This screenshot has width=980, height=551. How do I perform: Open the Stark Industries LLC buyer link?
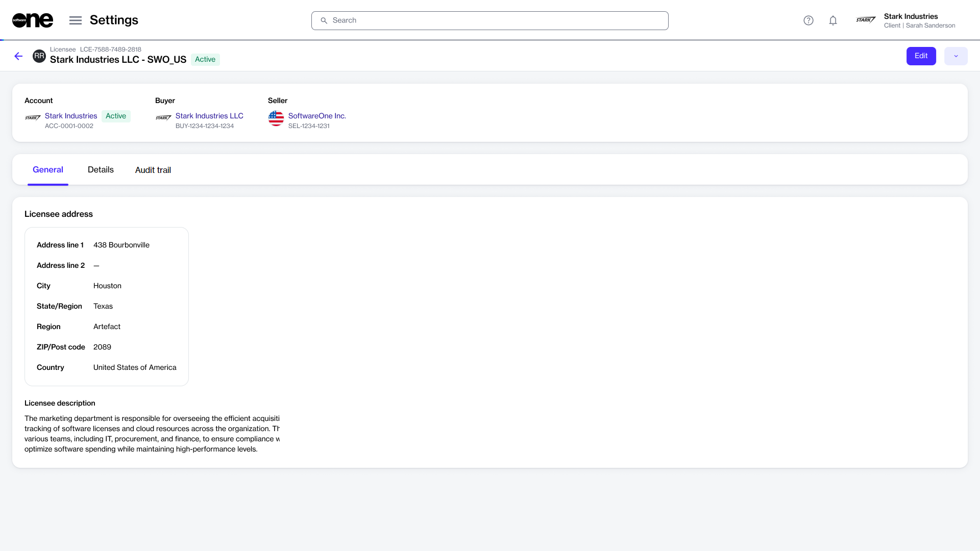click(209, 116)
